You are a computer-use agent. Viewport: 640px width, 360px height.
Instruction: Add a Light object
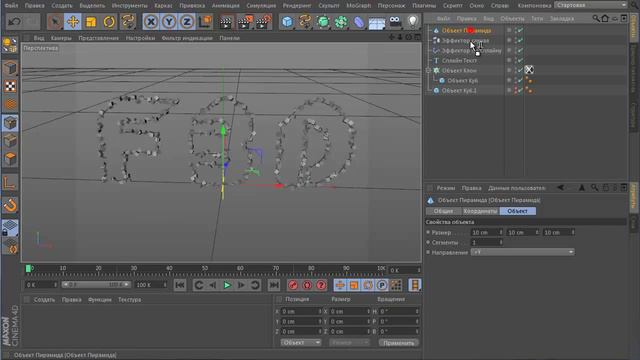[x=413, y=21]
